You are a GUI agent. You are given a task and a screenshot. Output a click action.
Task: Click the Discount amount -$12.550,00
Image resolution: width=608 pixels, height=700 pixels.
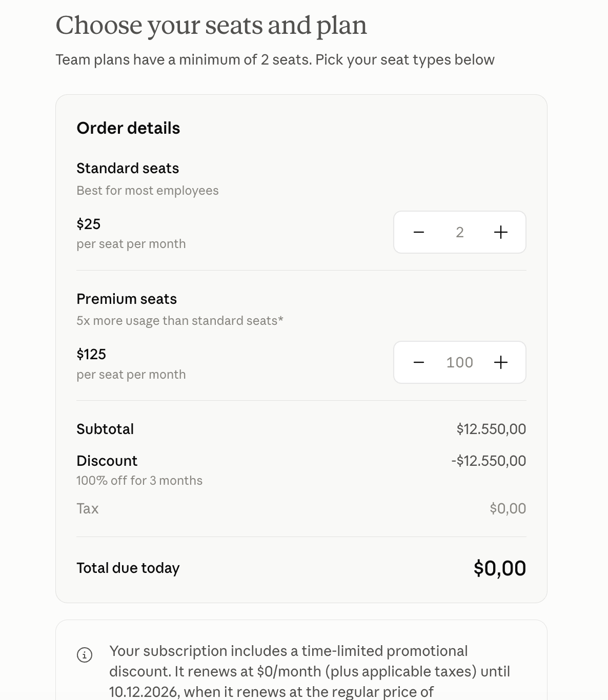pos(489,461)
